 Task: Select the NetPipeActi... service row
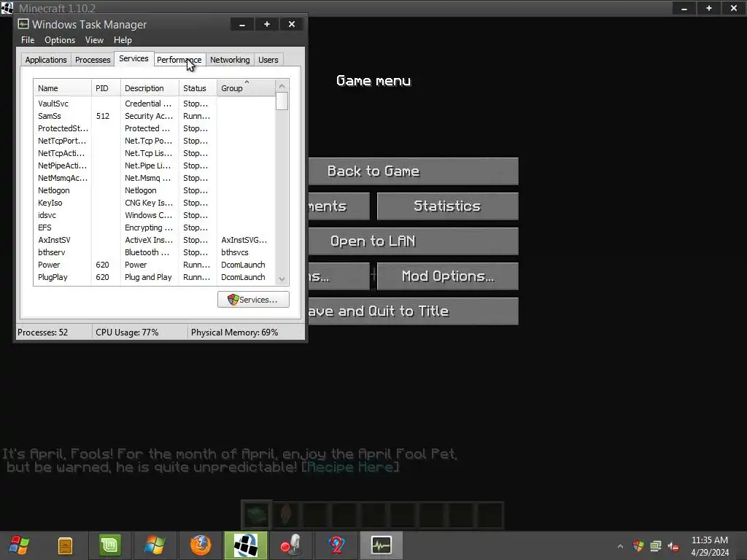click(155, 166)
